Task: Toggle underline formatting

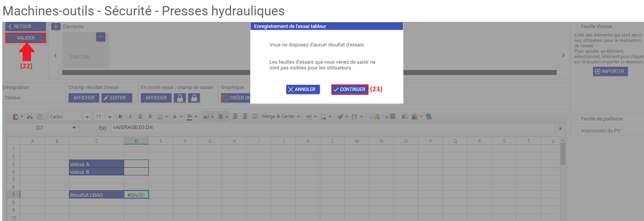Action: (x=140, y=117)
